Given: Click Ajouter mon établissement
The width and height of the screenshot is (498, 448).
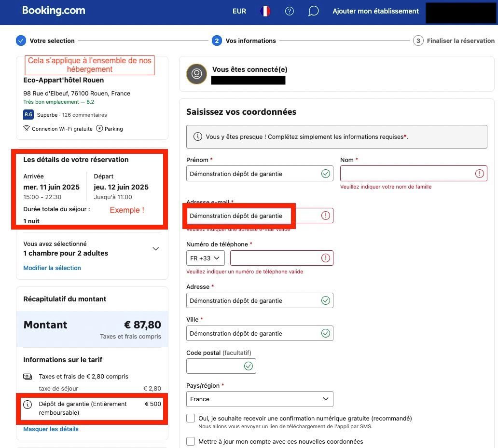Looking at the screenshot, I should (x=376, y=11).
